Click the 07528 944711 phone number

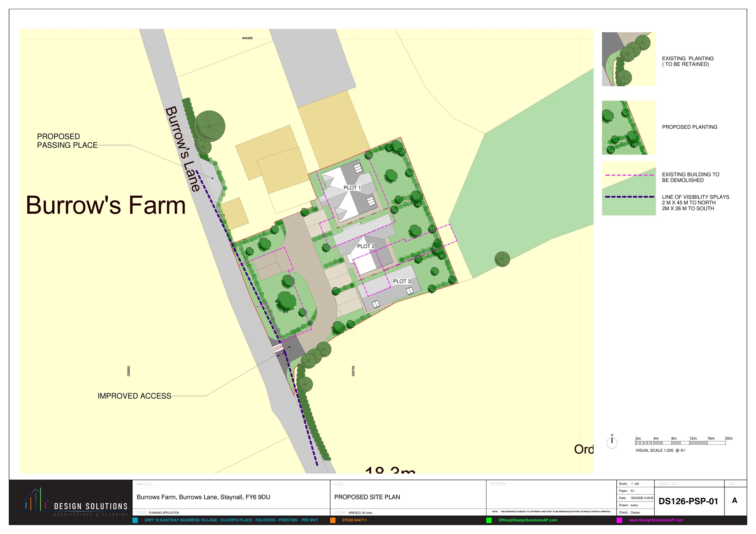point(354,520)
